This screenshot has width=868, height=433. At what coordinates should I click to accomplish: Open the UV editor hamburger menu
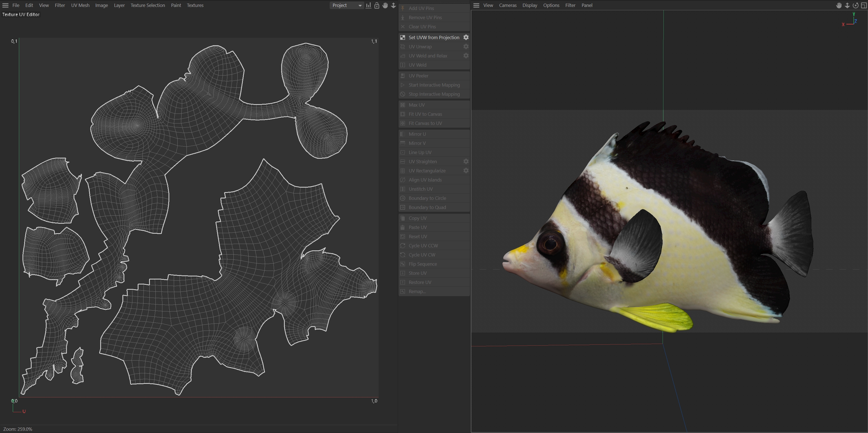5,5
